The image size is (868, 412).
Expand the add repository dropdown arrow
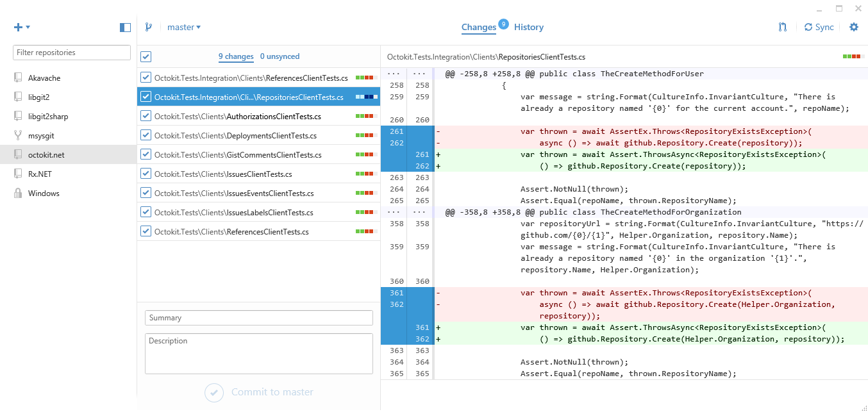28,27
